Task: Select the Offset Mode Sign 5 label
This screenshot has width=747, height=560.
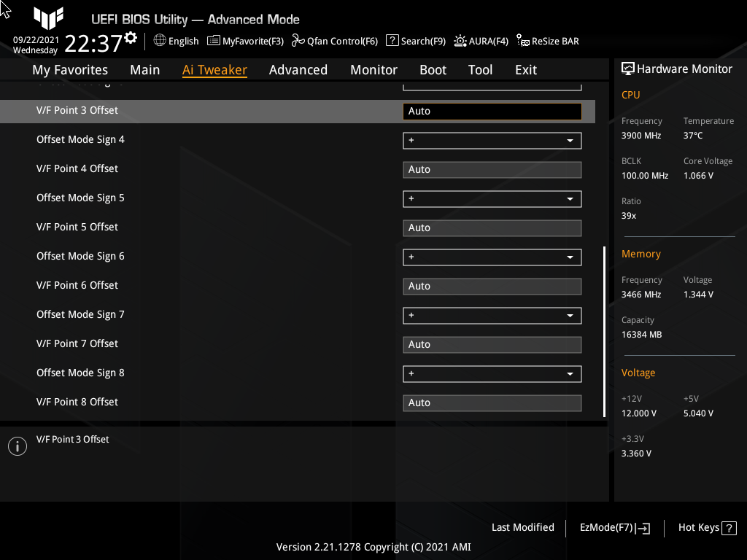Action: [x=80, y=198]
